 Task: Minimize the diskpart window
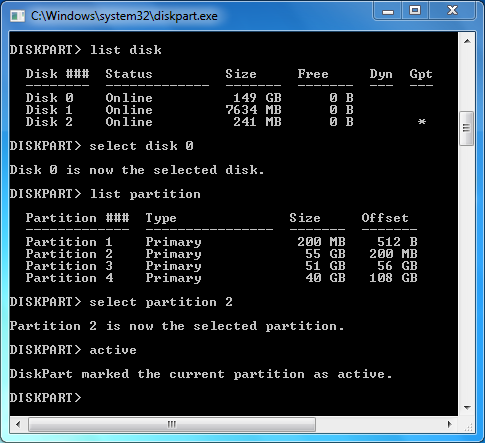[388, 11]
